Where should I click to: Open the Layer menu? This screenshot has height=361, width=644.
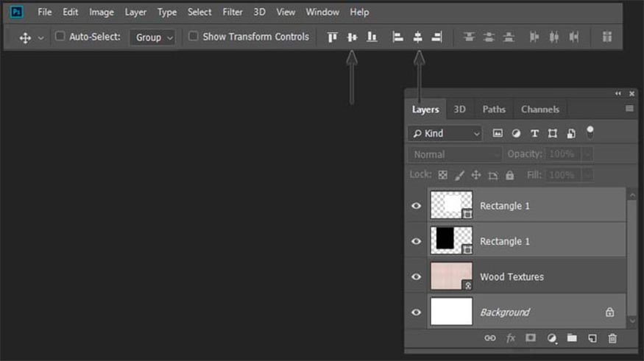click(x=135, y=12)
